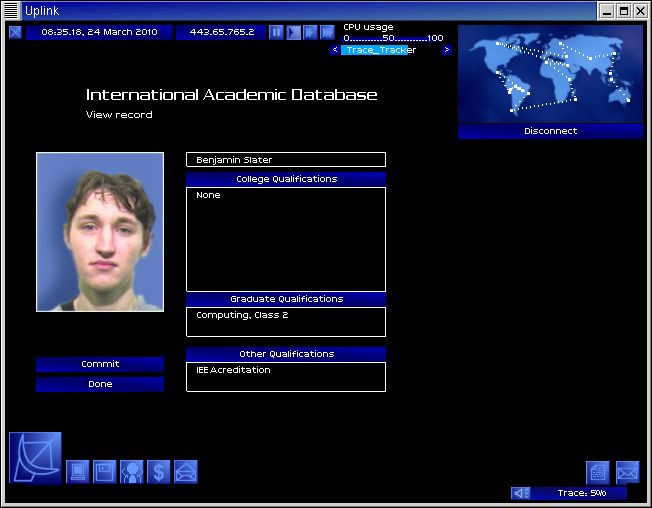Open the software menu satellite dish icon

[35, 458]
